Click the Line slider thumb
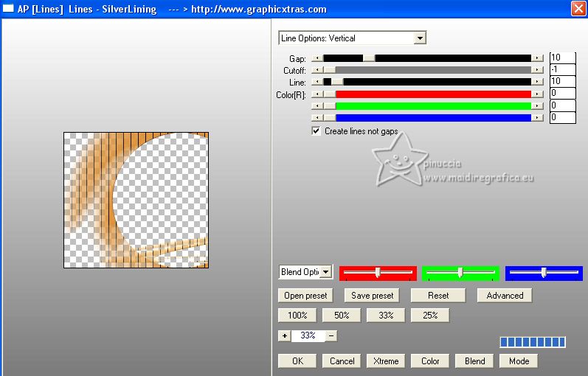Image resolution: width=588 pixels, height=376 pixels. (337, 82)
